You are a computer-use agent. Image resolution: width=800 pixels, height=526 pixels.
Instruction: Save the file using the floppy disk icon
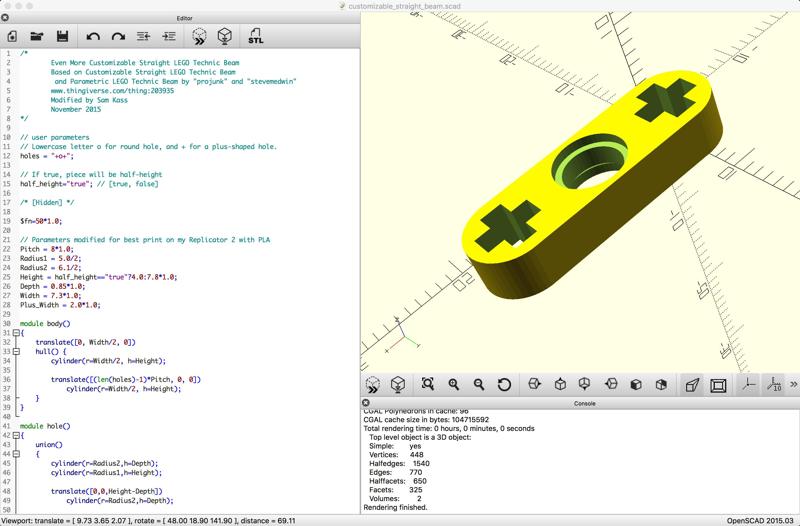tap(62, 36)
